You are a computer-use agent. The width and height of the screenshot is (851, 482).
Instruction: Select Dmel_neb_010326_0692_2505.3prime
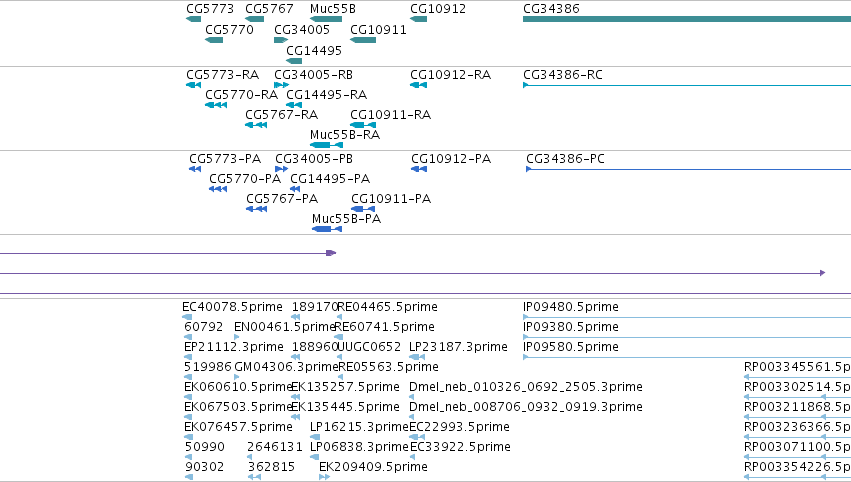click(525, 387)
